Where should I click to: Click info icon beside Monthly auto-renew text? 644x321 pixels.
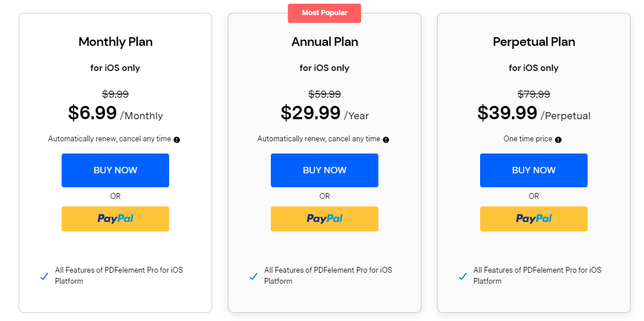pyautogui.click(x=177, y=140)
